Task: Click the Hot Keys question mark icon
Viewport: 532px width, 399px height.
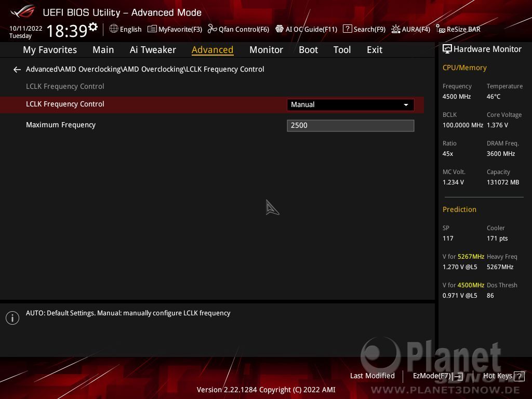Action: 519,376
